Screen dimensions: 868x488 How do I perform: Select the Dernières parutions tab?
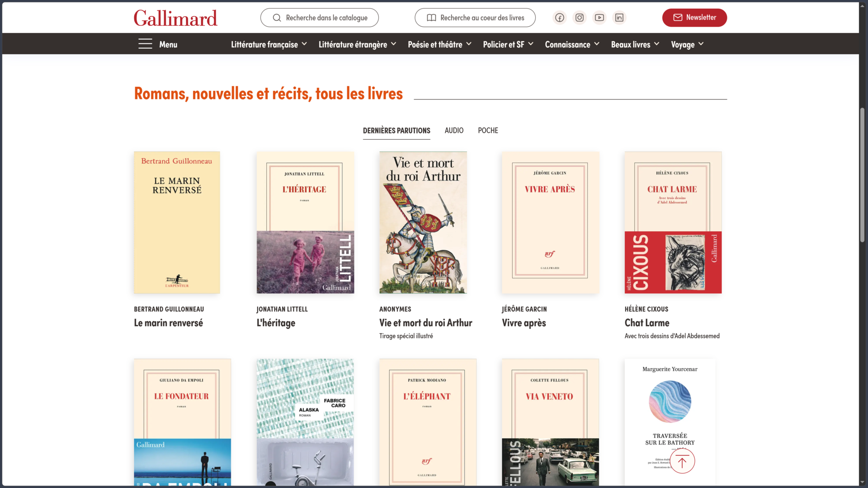click(x=396, y=131)
